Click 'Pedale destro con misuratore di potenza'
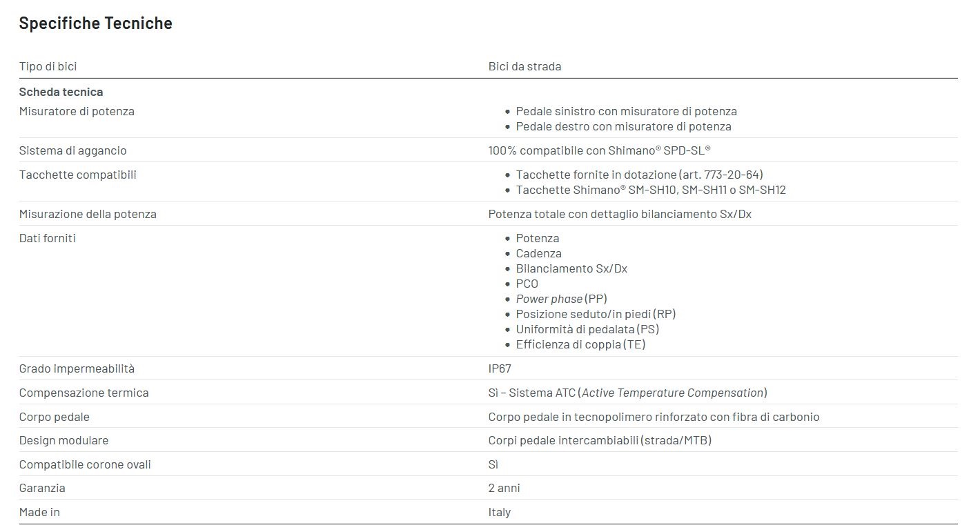 pyautogui.click(x=623, y=126)
